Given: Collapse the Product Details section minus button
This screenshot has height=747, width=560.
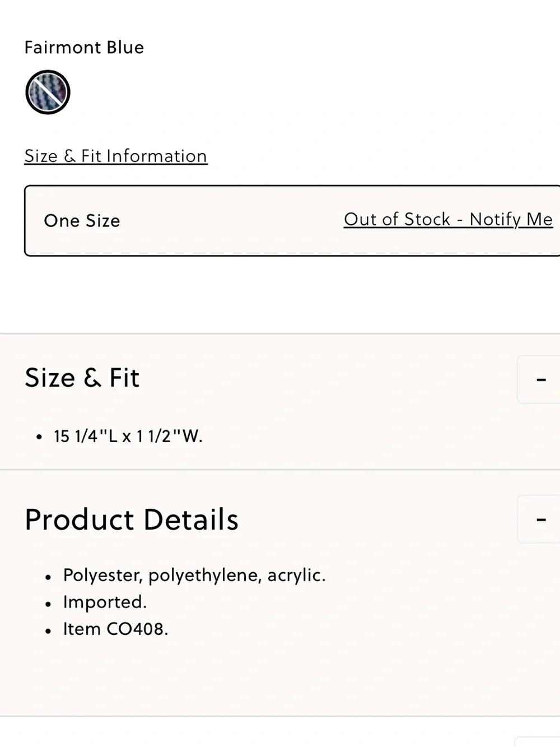Looking at the screenshot, I should coord(539,519).
